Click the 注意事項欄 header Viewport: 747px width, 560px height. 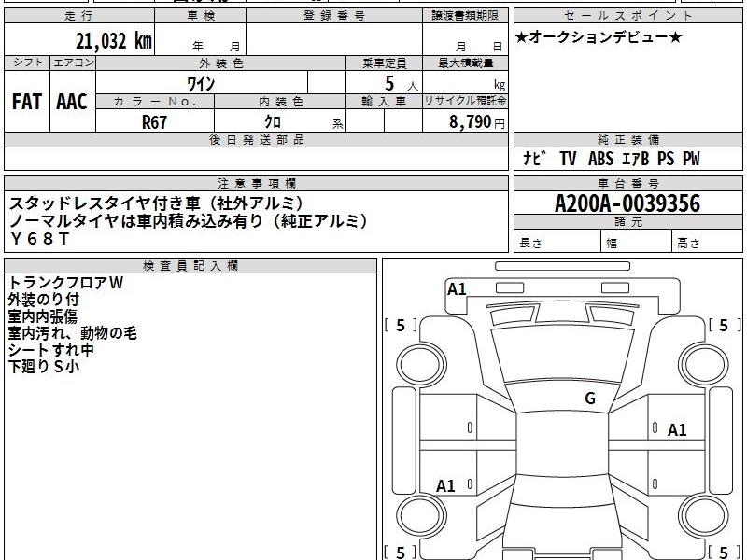click(256, 183)
